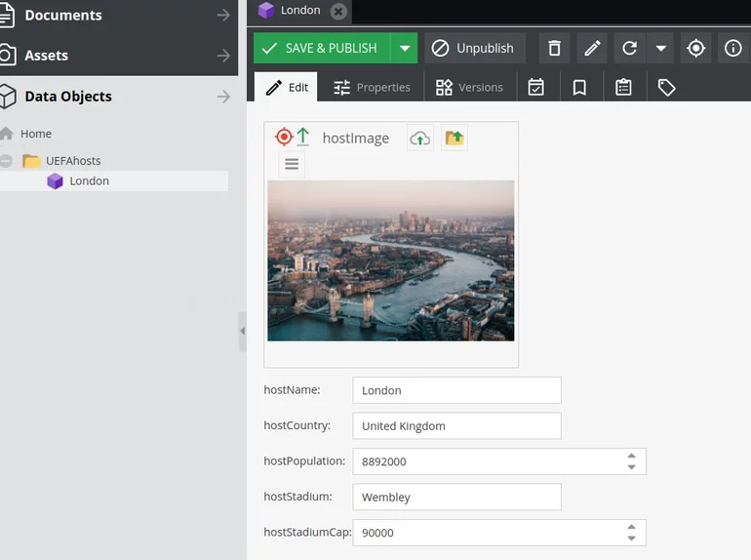Click the red target icon on hostImage
Viewport: 751px width, 560px height.
tap(284, 137)
